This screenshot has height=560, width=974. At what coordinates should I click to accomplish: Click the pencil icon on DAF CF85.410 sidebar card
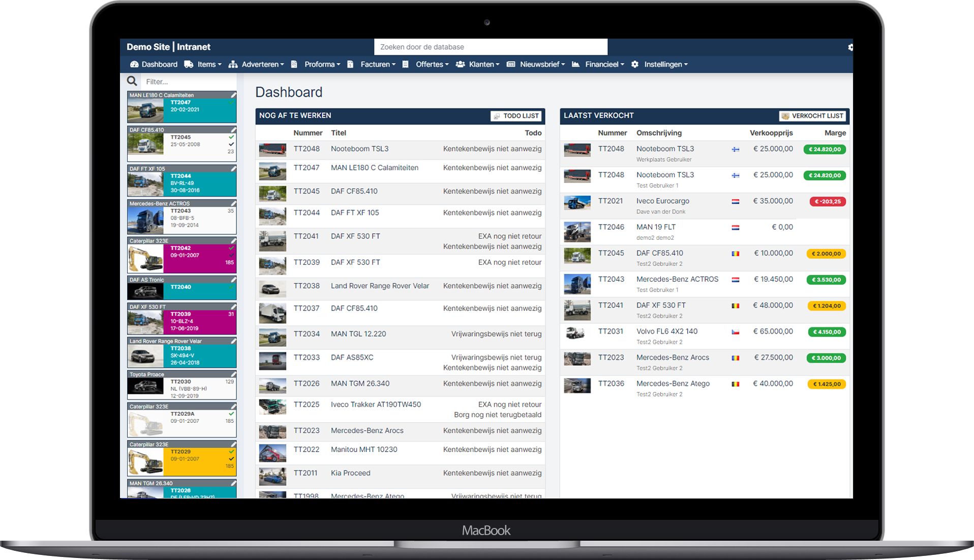[x=233, y=130]
